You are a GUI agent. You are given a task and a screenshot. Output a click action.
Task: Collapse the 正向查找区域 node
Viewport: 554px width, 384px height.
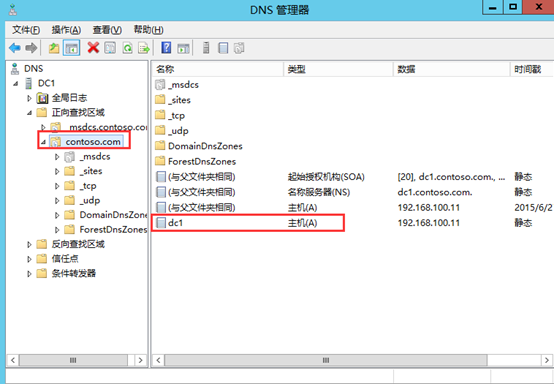(x=30, y=113)
